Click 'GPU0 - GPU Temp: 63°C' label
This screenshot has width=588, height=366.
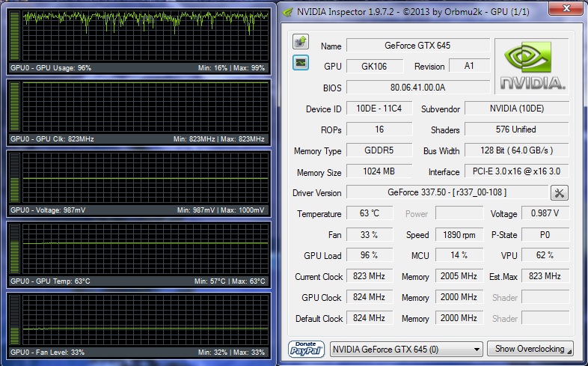coord(50,281)
